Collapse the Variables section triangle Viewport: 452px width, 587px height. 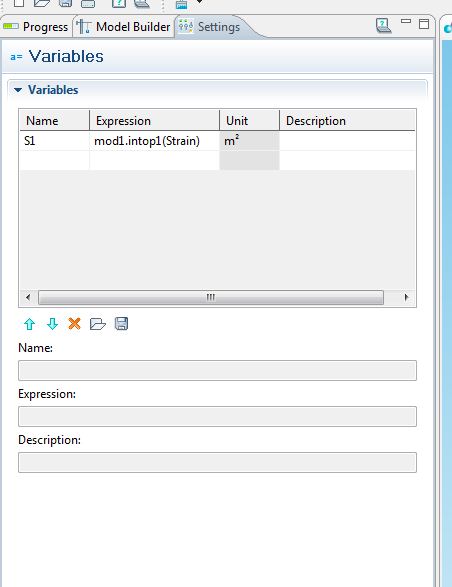[x=18, y=90]
